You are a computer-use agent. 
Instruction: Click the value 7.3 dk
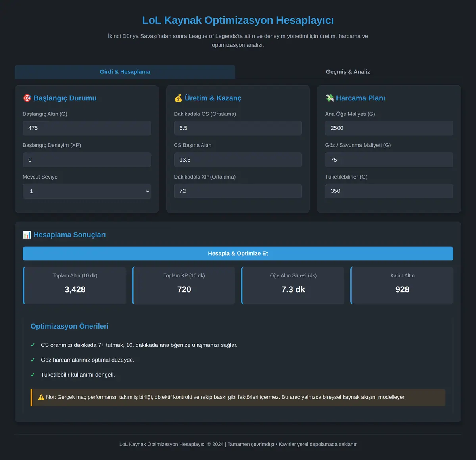tap(293, 289)
